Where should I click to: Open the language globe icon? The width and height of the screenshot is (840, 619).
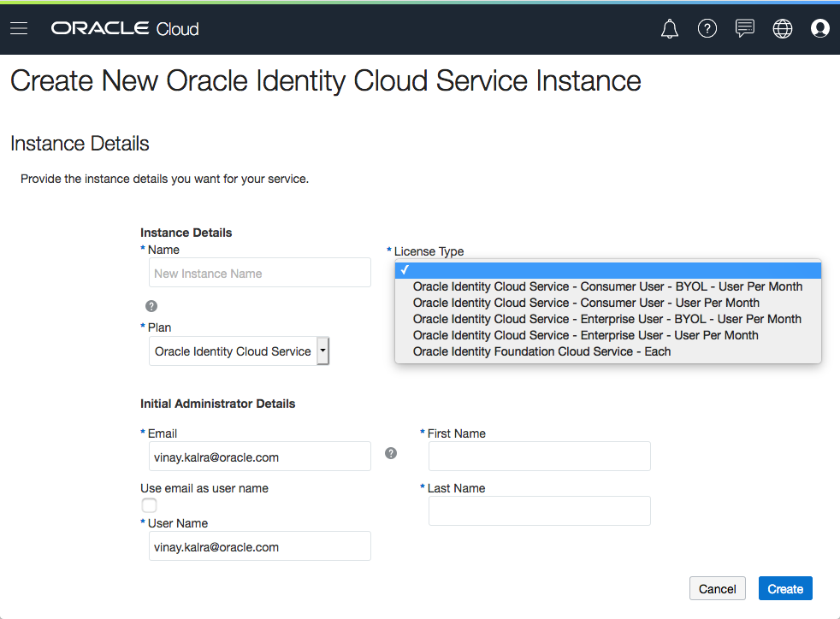click(783, 29)
